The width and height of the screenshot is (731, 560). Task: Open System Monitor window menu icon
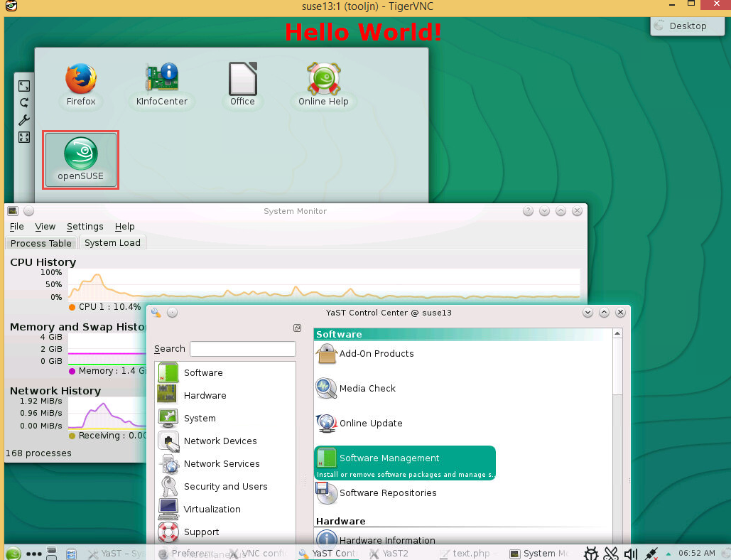(x=13, y=211)
